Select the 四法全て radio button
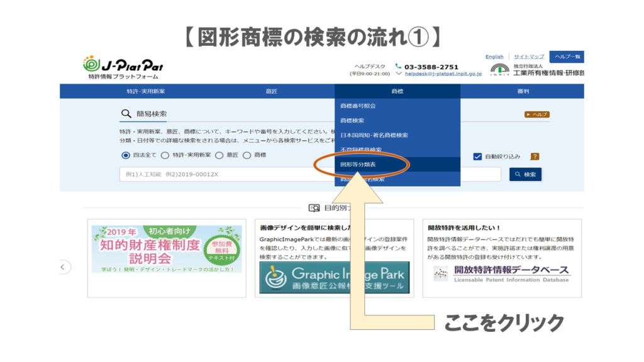 (126, 156)
